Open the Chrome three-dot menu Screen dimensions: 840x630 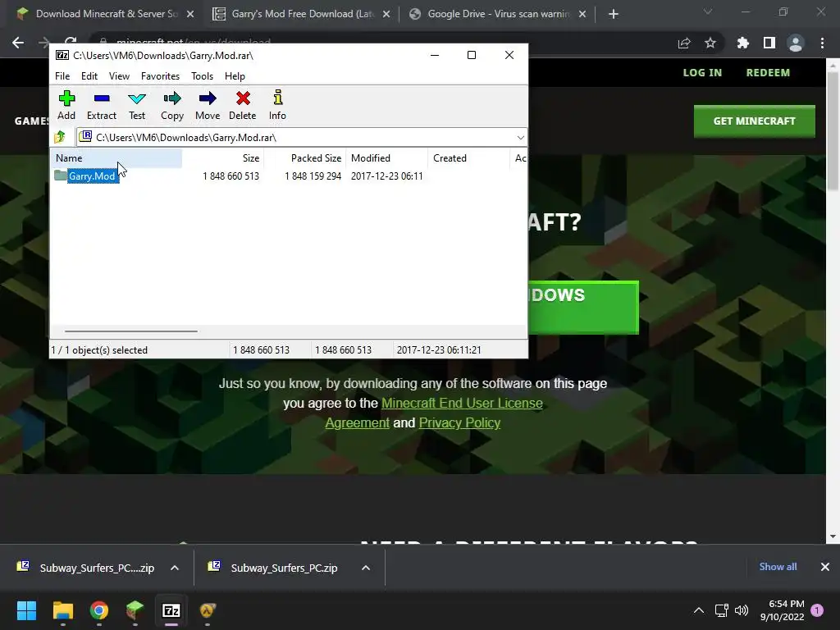[x=822, y=43]
